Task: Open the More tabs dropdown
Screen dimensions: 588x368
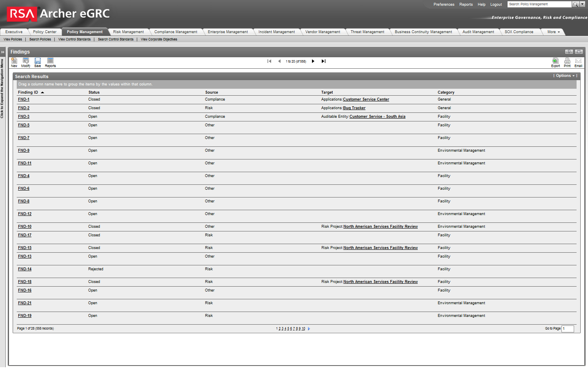Action: point(553,32)
